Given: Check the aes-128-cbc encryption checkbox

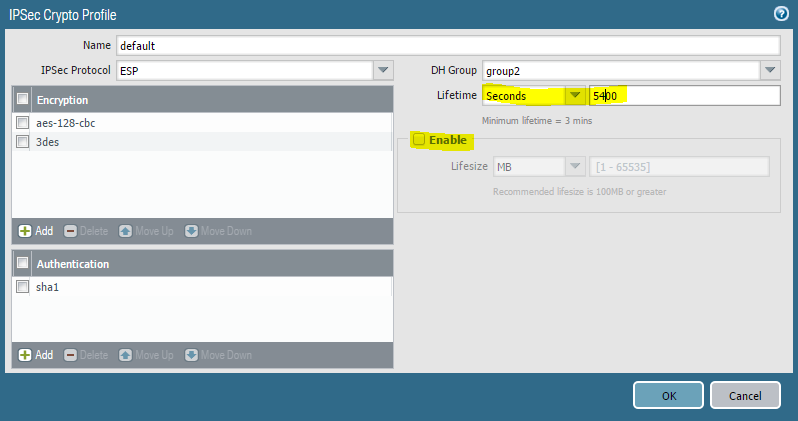Looking at the screenshot, I should tap(22, 123).
